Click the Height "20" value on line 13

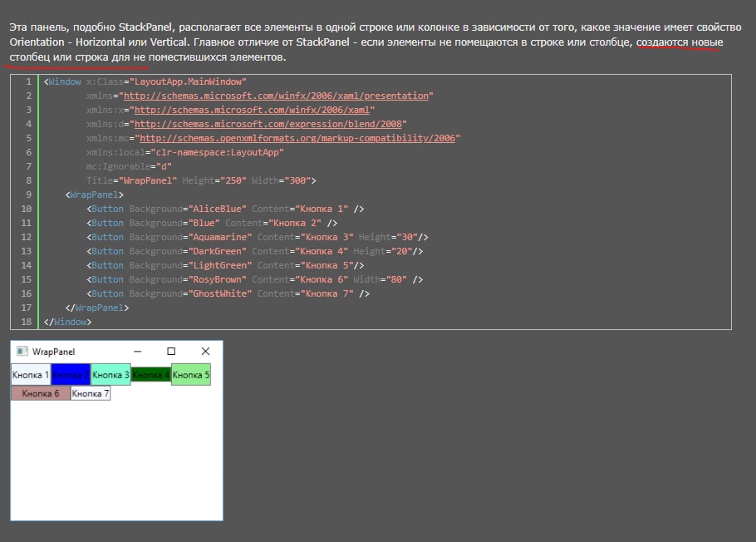tap(401, 251)
